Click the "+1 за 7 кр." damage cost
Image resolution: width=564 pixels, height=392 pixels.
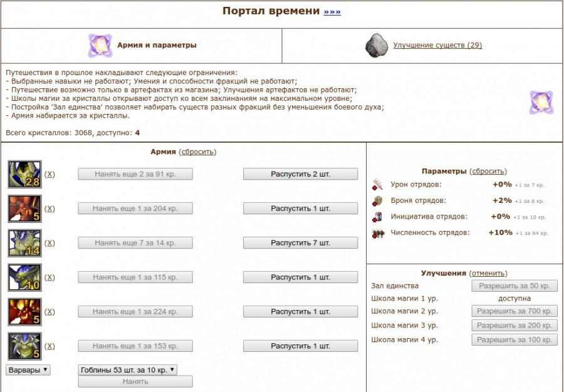click(529, 185)
